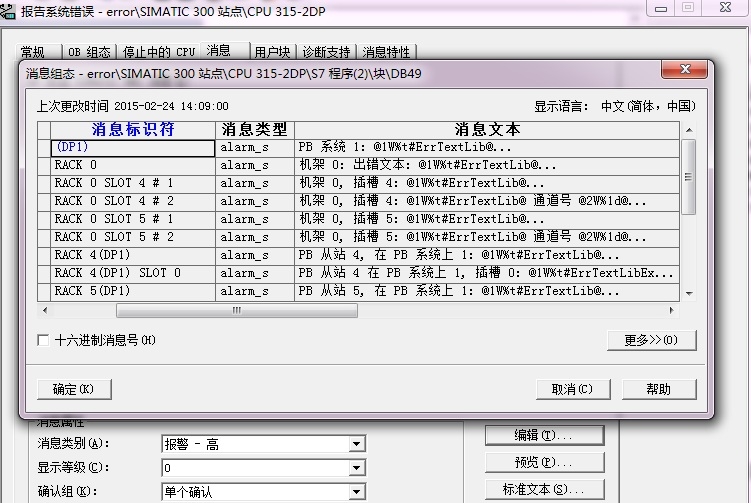
Task: Select the message text '机架 0: 出错文本'
Action: pyautogui.click(x=487, y=165)
